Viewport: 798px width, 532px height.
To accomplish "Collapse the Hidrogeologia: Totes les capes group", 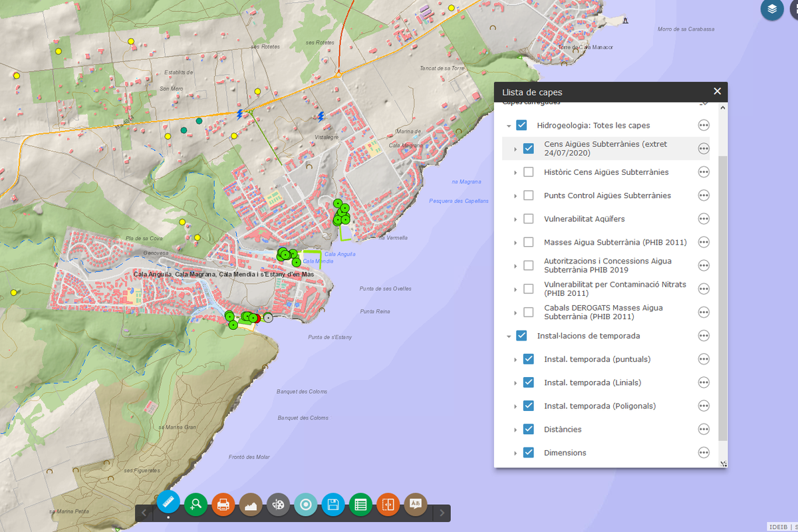I will 509,126.
